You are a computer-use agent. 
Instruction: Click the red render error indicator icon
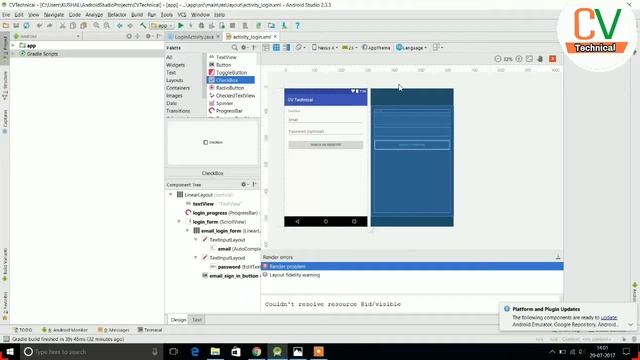553,59
